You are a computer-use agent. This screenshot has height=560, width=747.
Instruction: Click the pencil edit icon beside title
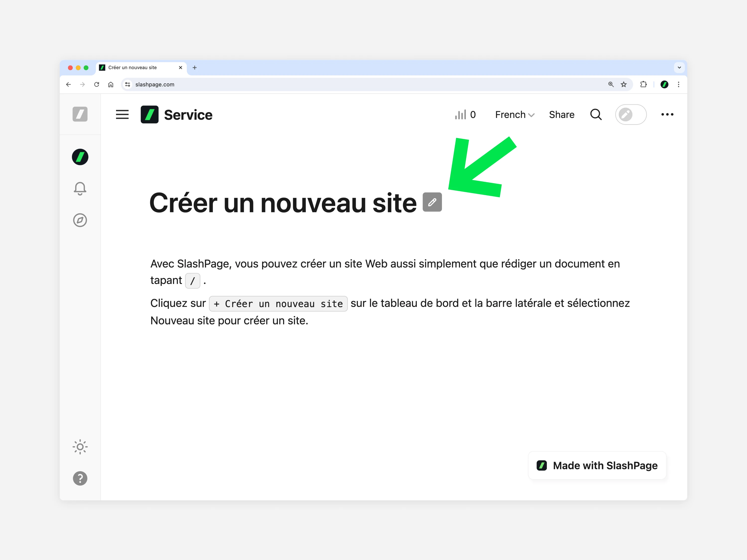pyautogui.click(x=432, y=202)
